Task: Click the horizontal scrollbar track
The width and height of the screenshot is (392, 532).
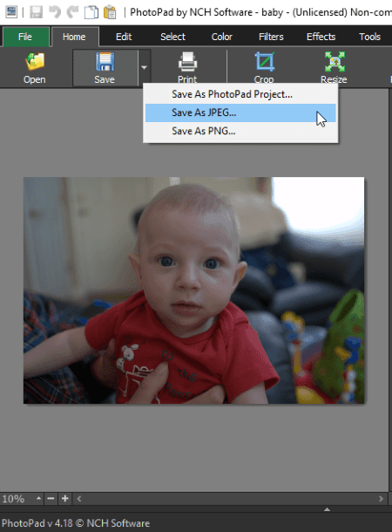Action: 230,499
